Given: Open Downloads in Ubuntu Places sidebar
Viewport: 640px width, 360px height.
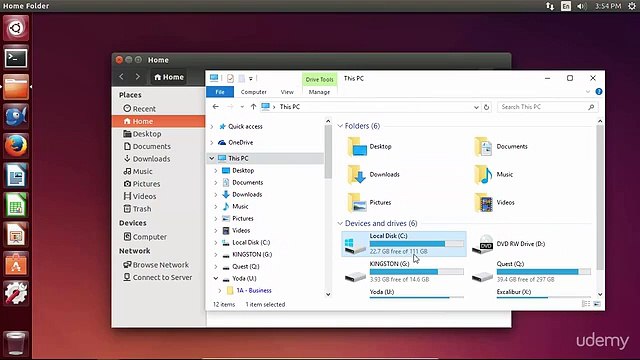Looking at the screenshot, I should coord(147,159).
